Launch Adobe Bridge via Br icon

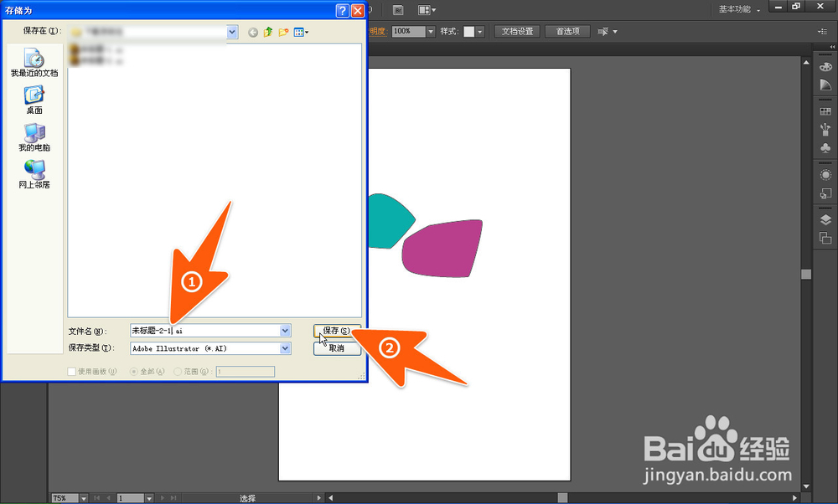398,9
